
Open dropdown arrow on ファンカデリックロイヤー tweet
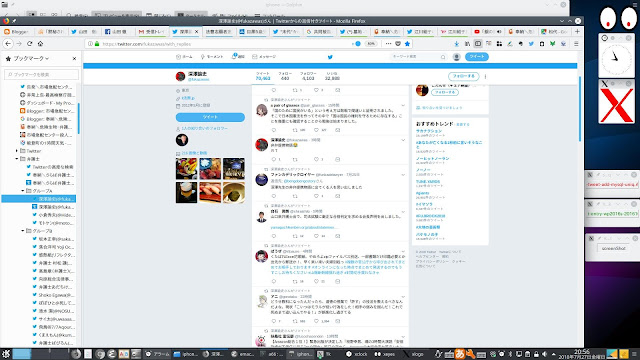click(x=403, y=175)
